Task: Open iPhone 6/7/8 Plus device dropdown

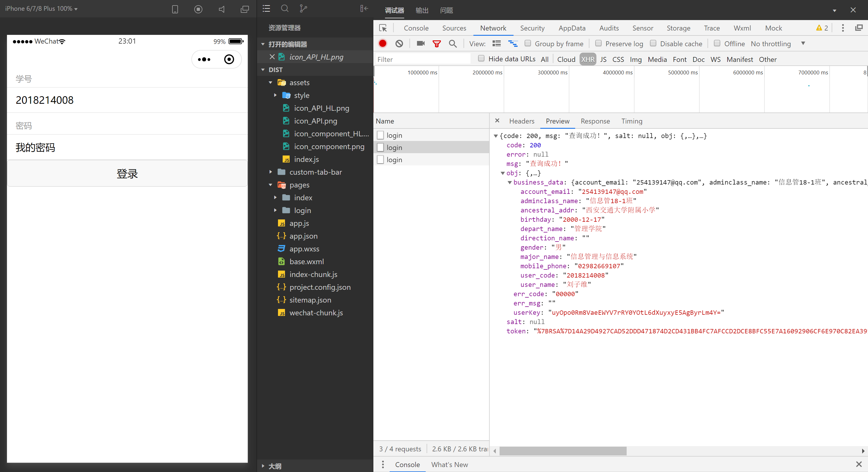Action: [x=41, y=8]
